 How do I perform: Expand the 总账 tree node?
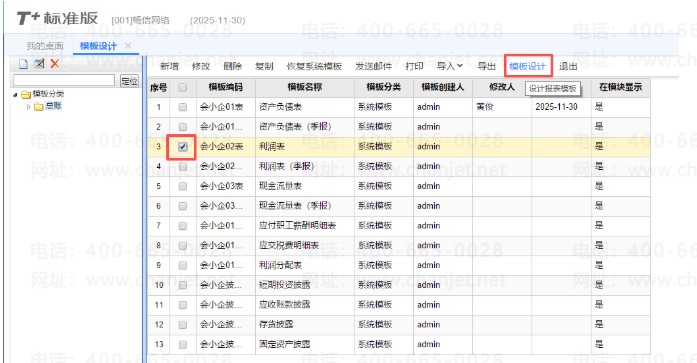(x=29, y=106)
